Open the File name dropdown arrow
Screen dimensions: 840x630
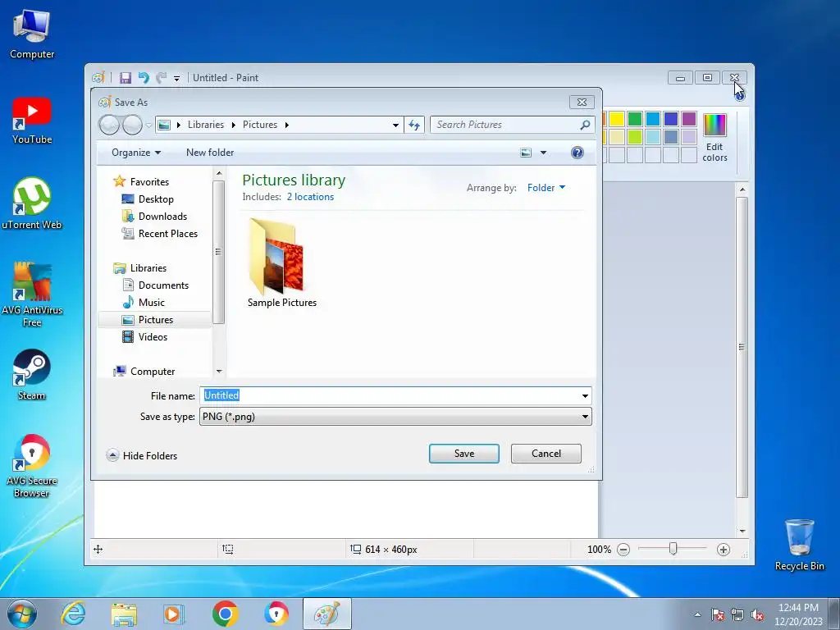585,396
